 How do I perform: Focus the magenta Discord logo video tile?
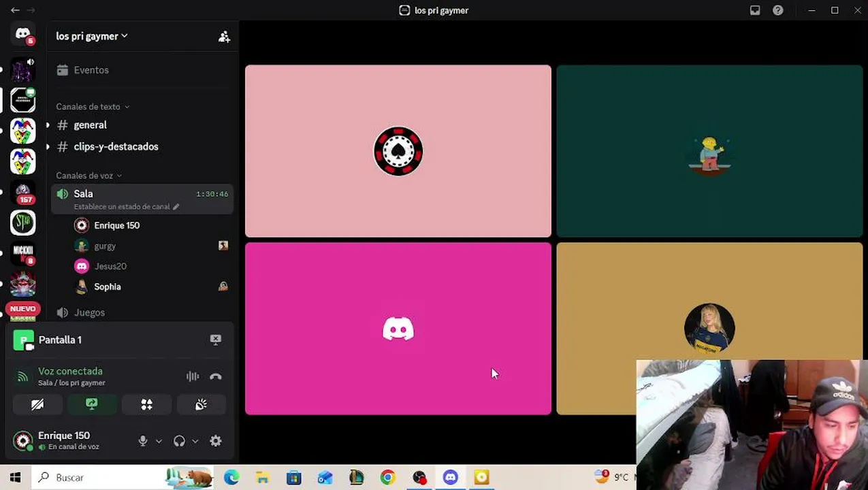tap(398, 329)
